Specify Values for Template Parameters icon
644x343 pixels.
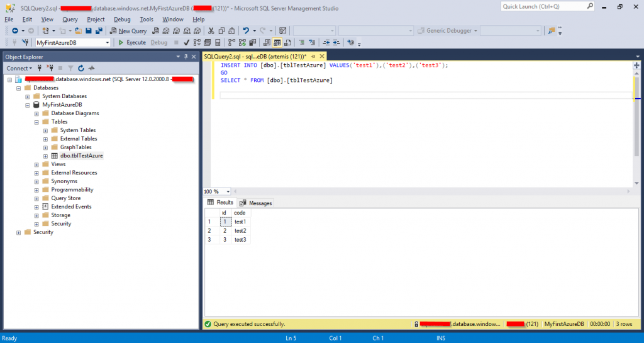[x=350, y=42]
